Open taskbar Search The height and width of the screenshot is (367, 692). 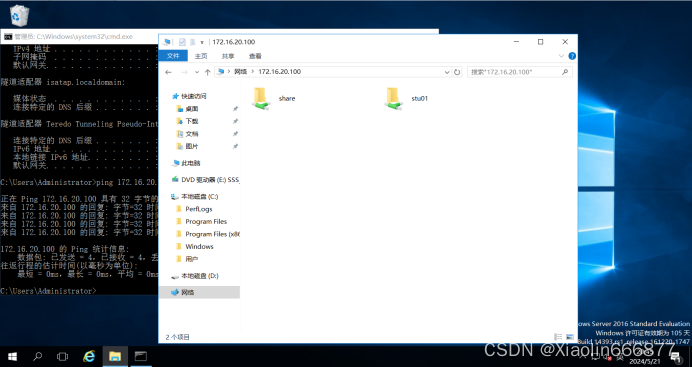38,356
